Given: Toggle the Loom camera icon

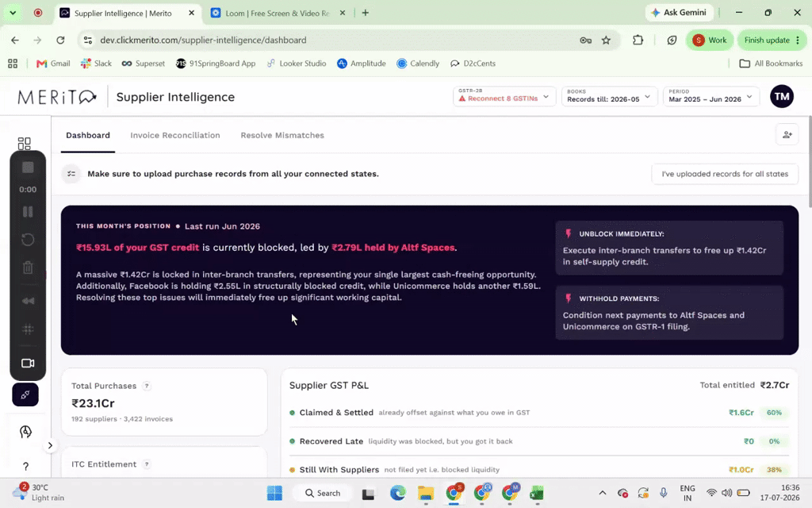Looking at the screenshot, I should 28,364.
